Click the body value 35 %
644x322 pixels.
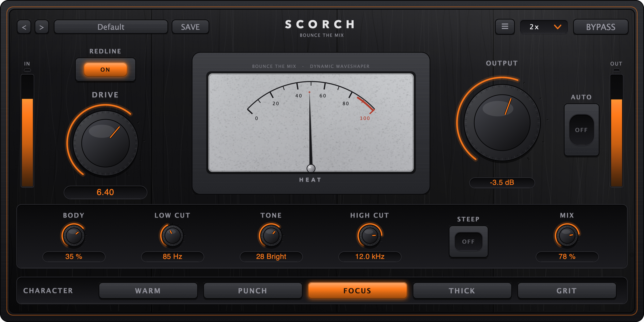coord(74,257)
